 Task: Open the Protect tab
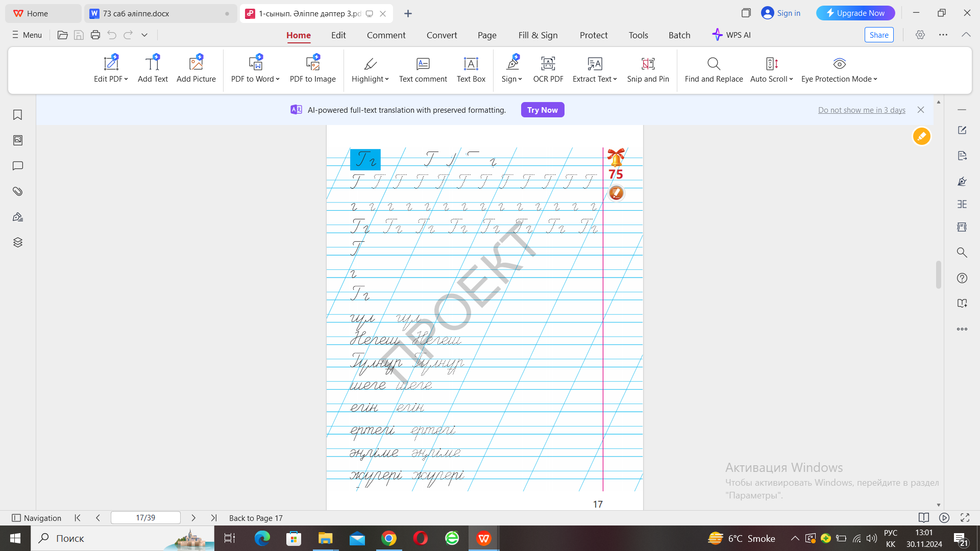(594, 35)
